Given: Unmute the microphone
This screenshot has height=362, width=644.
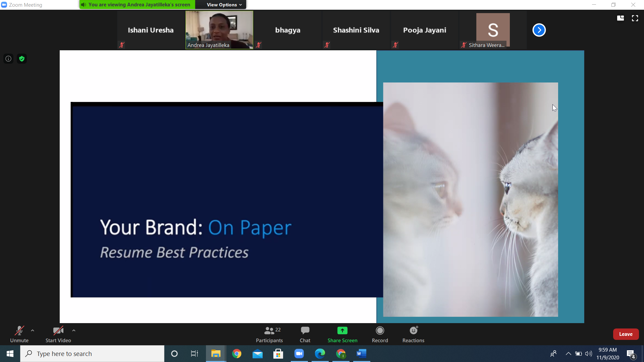Looking at the screenshot, I should pos(19,334).
